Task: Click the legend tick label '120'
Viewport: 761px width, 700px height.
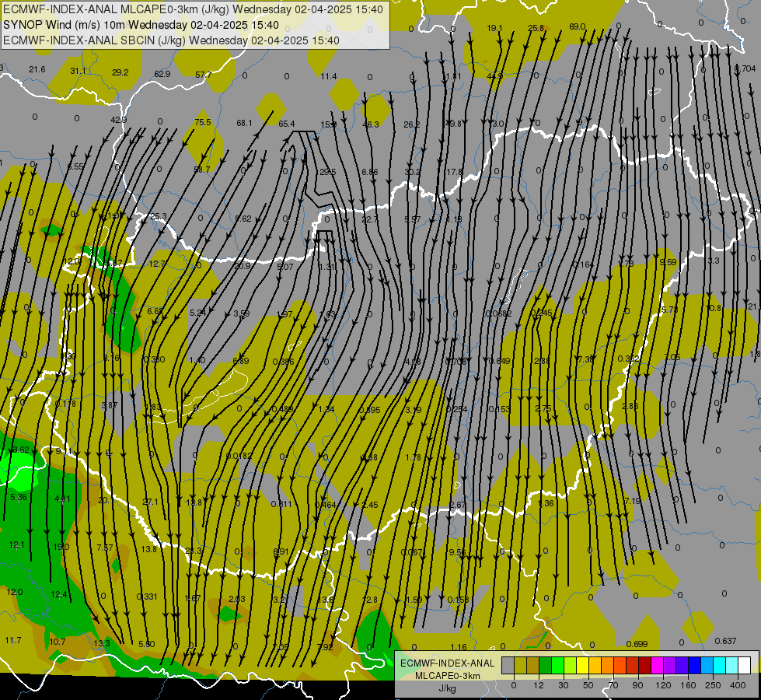Action: pyautogui.click(x=663, y=685)
